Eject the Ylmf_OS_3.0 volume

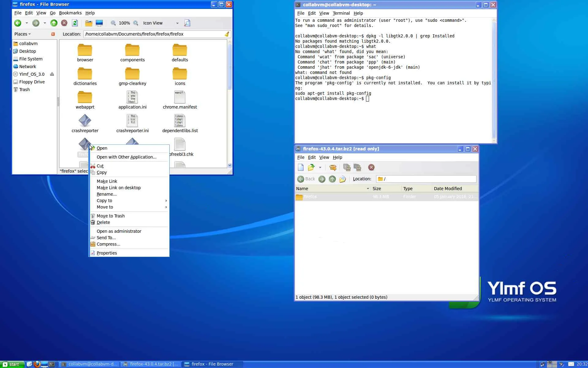52,74
